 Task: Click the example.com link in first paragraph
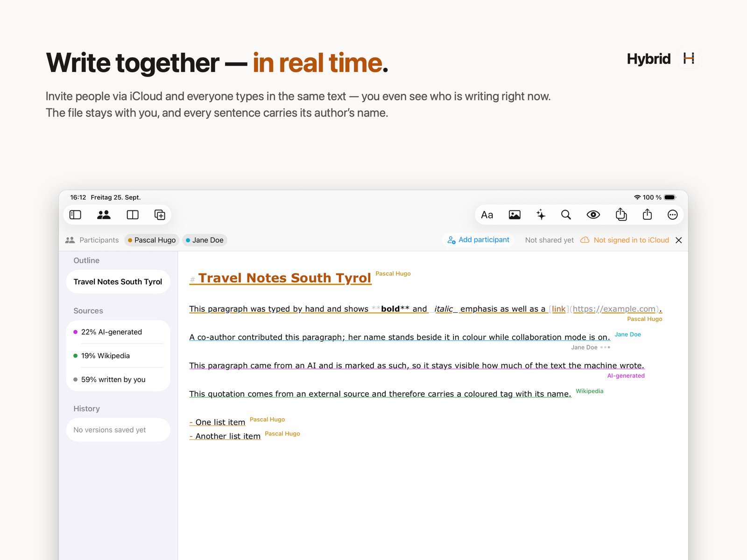(614, 309)
